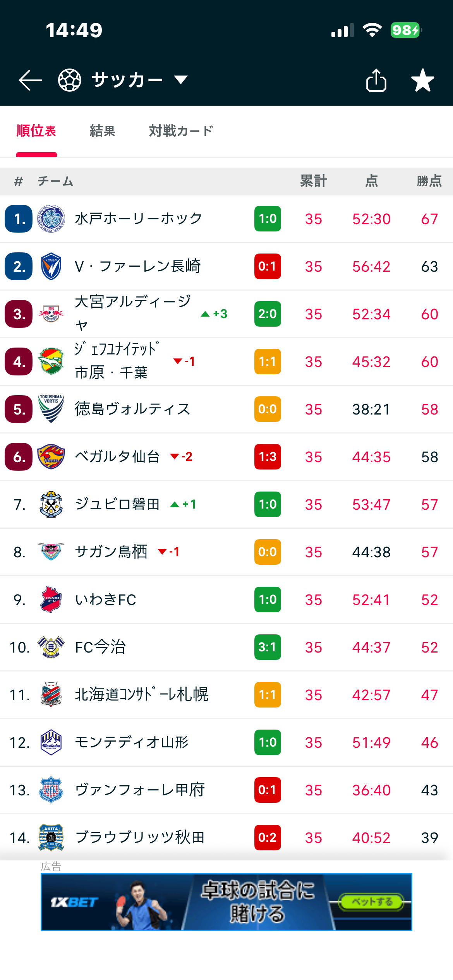Tap the 勝点 column header
This screenshot has width=453, height=980.
[429, 181]
